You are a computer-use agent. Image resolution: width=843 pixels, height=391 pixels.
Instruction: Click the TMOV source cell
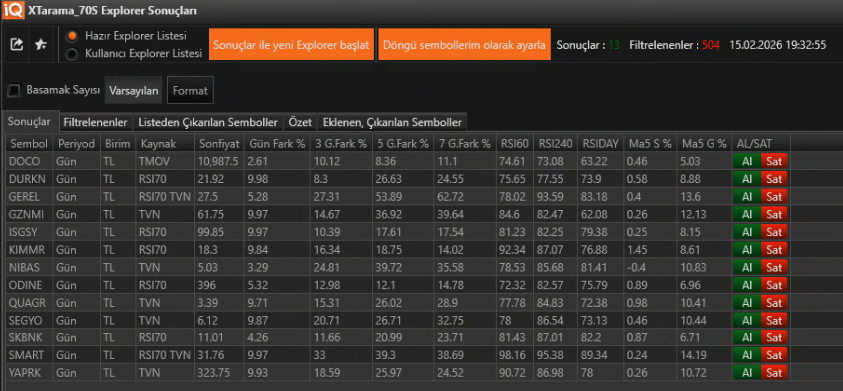pos(165,161)
